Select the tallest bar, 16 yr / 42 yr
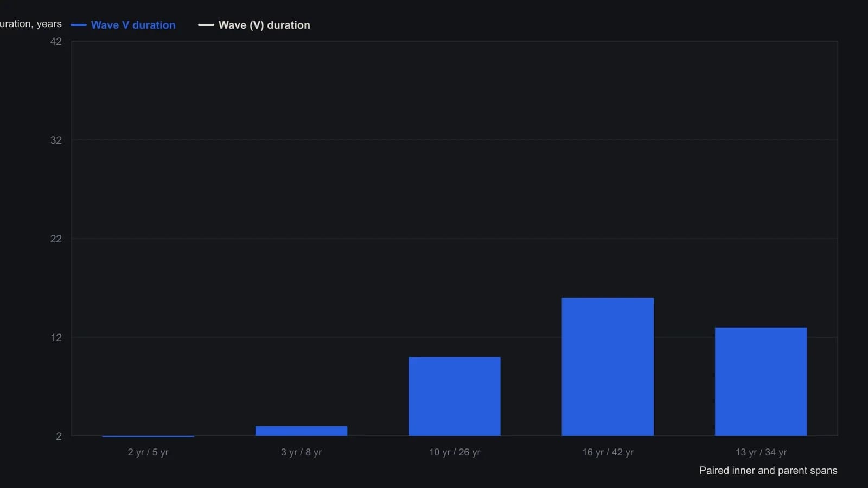 tap(608, 367)
